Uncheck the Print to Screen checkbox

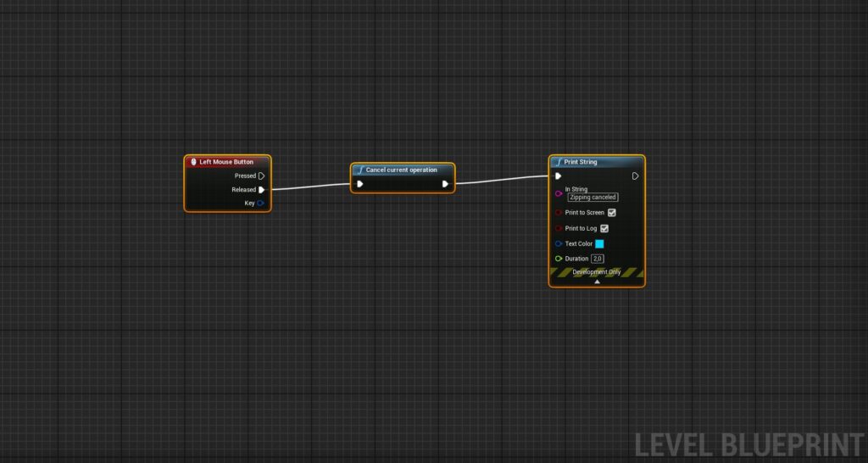[612, 213]
